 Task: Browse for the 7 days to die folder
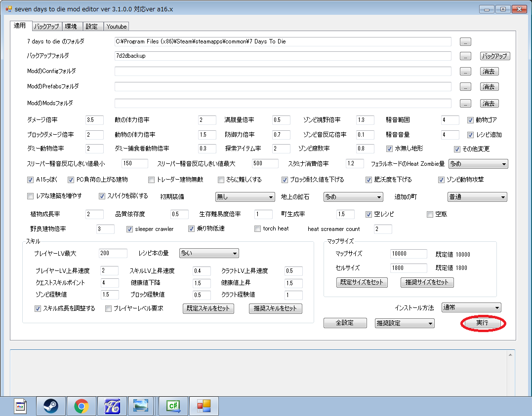[465, 42]
